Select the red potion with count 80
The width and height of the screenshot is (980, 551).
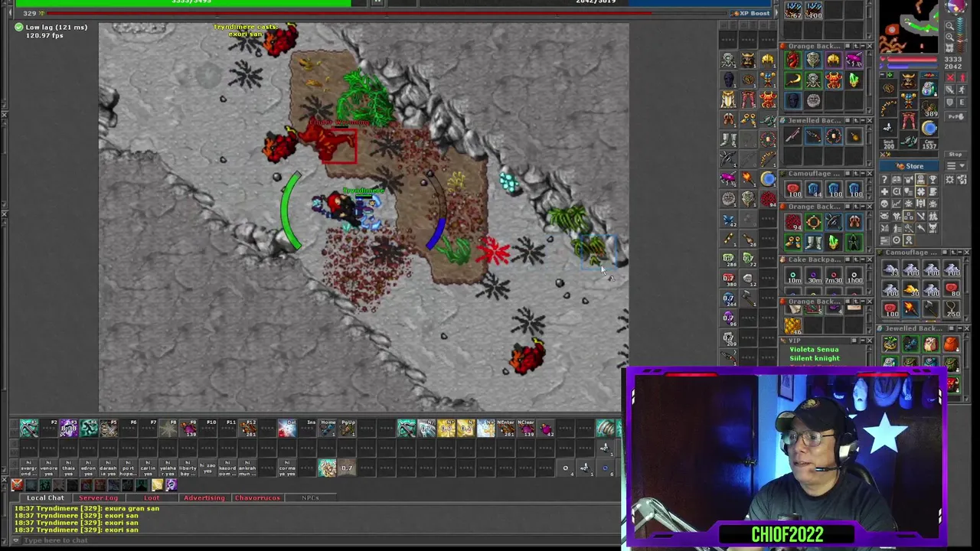(952, 289)
